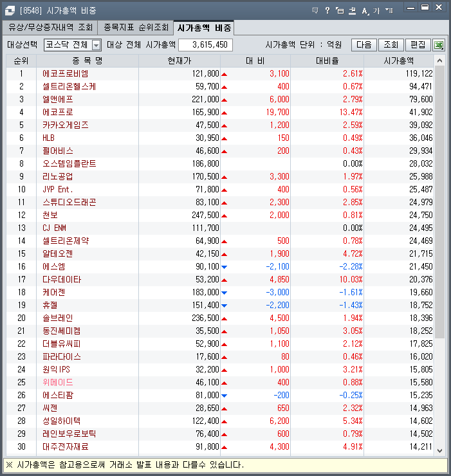Click the 현재가 column header

(179, 61)
